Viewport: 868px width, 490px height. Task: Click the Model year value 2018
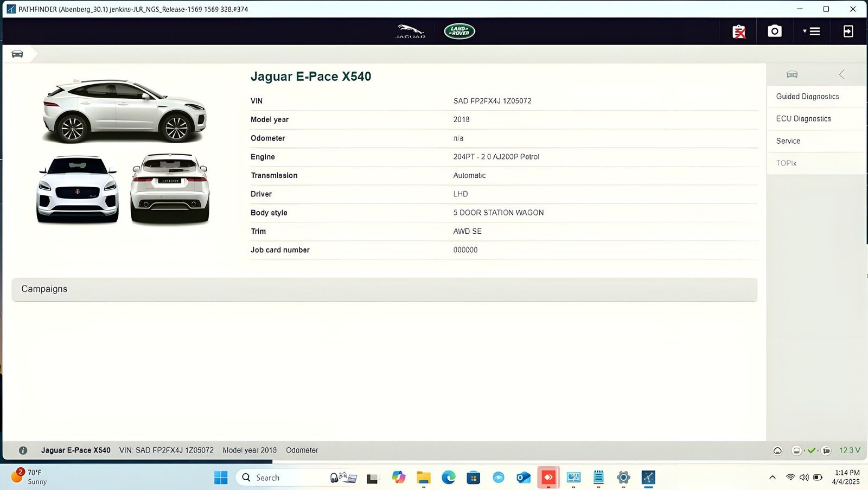[x=461, y=119]
